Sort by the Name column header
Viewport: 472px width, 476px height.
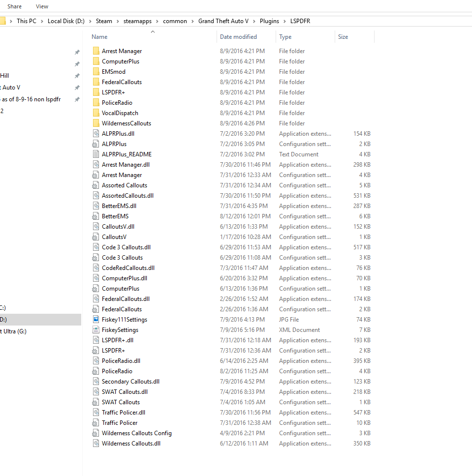99,37
